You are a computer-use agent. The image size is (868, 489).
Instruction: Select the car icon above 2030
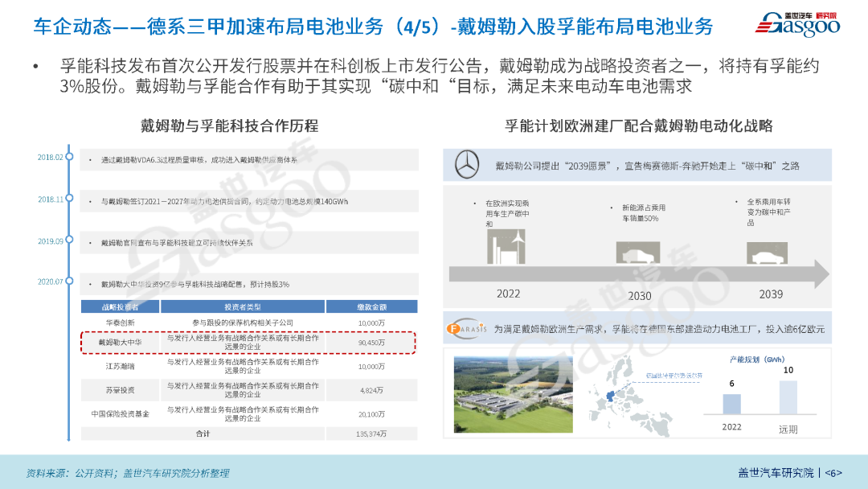637,253
